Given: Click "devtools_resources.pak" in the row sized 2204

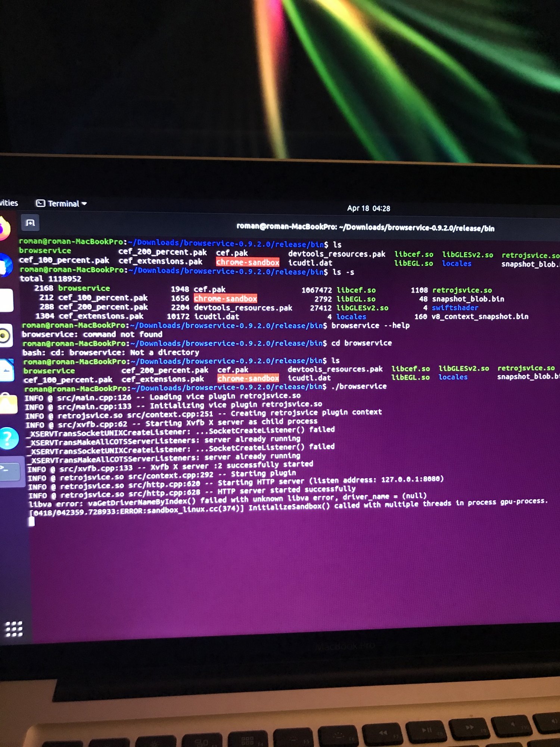Looking at the screenshot, I should click(x=243, y=308).
